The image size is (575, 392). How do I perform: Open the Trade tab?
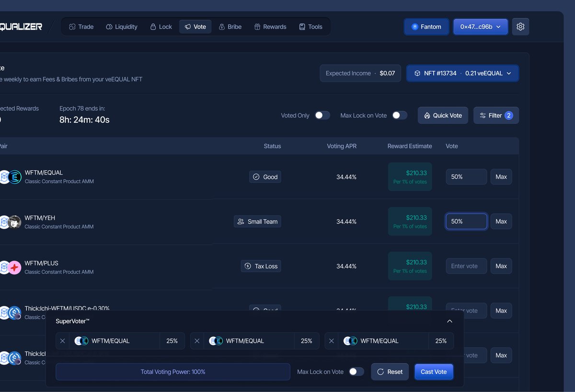[x=81, y=27]
